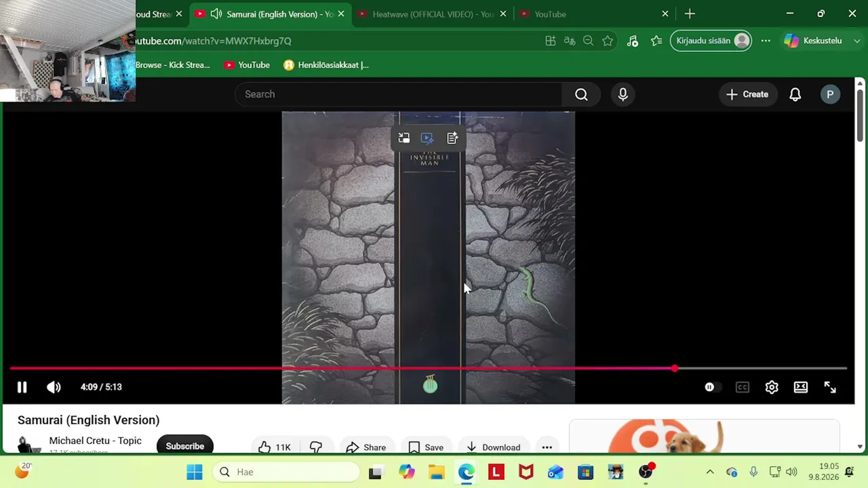Download the video
This screenshot has width=868, height=488.
coord(493,447)
